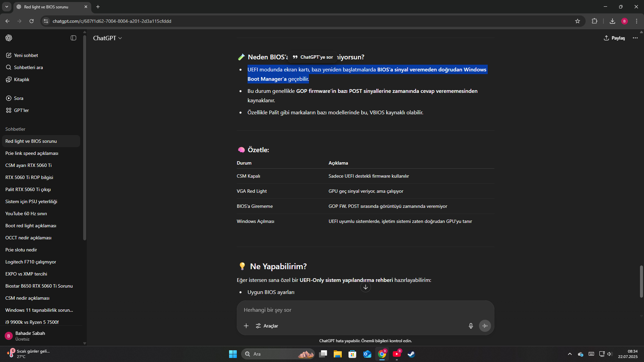The width and height of the screenshot is (644, 362).
Task: Click the scroll-to-bottom arrow button
Action: click(x=366, y=287)
